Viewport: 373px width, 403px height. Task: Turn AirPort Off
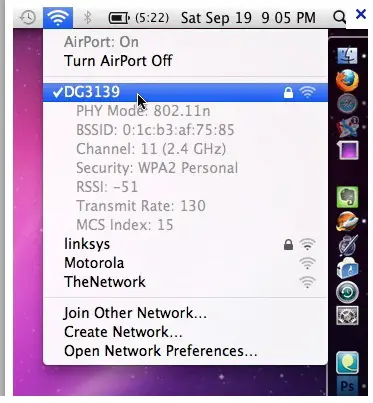tap(185, 61)
